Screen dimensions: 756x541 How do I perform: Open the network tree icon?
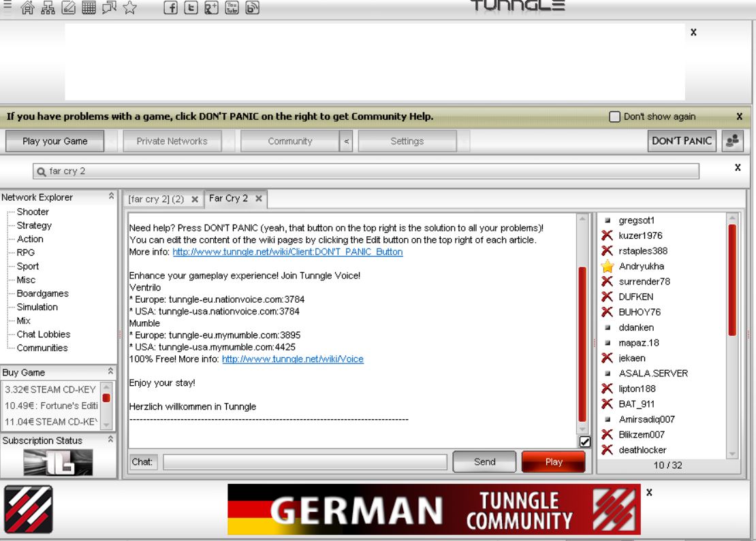pyautogui.click(x=48, y=7)
